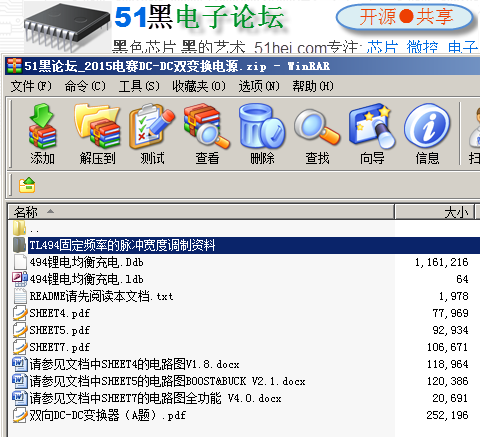The width and height of the screenshot is (480, 437).
Task: Click size value 1,161,216
Action: [441, 262]
